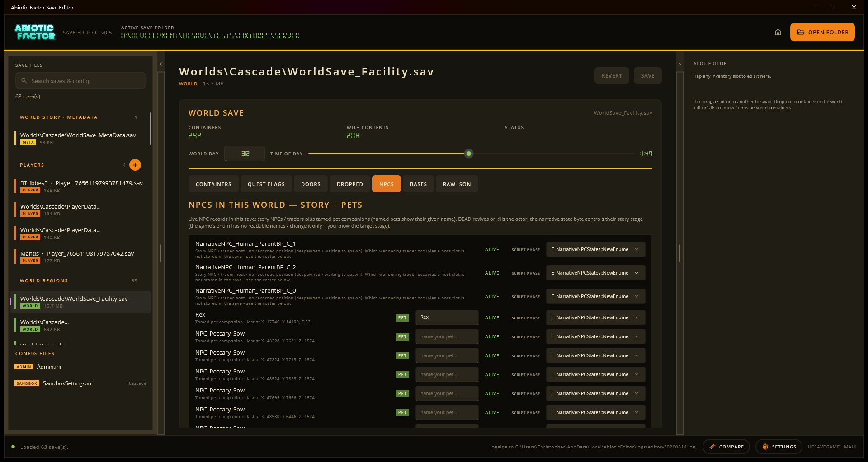Open script phase dropdown for NarrativeNPC_Human_ParentBP_C_0
The image size is (868, 462).
595,296
